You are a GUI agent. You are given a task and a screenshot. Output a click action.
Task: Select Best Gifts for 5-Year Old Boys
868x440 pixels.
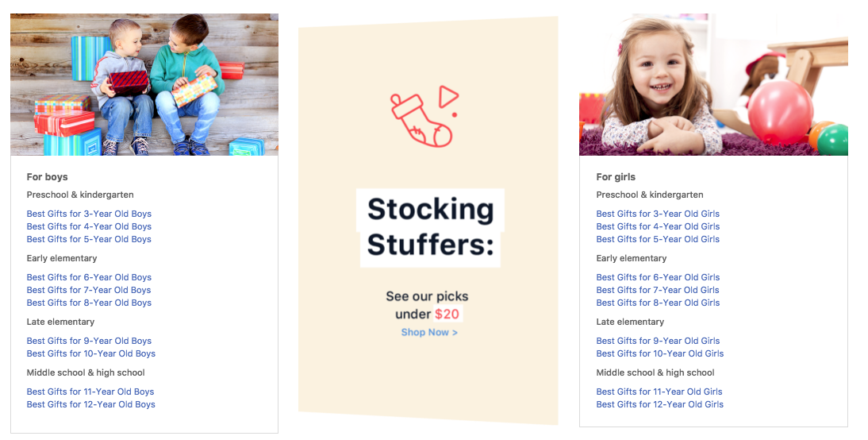89,239
